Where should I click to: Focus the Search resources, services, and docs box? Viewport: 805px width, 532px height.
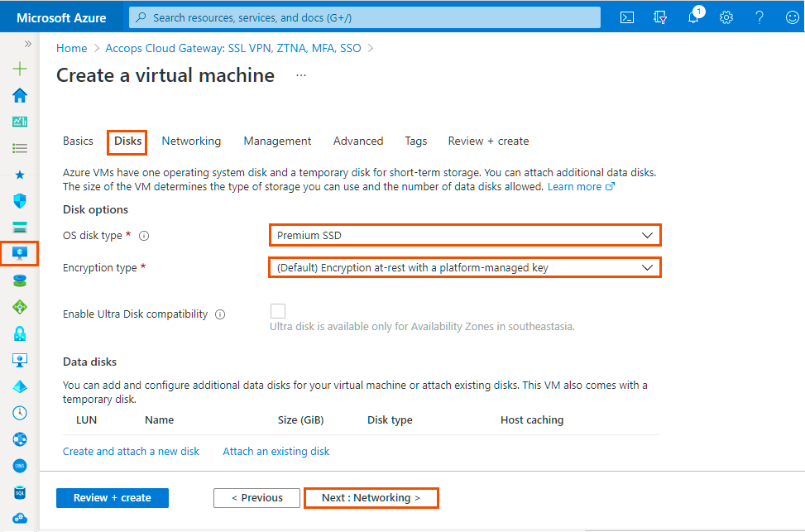coord(365,17)
